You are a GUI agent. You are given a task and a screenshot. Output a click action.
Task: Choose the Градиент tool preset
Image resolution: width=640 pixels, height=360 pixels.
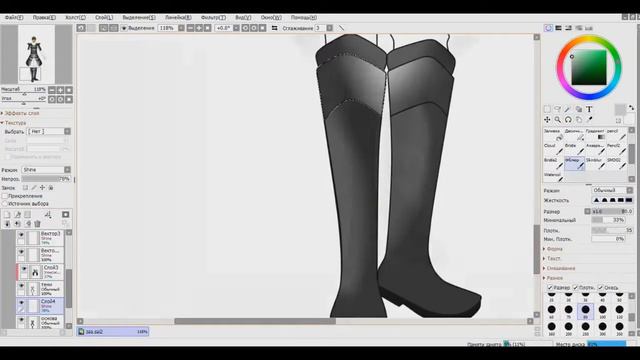point(596,136)
